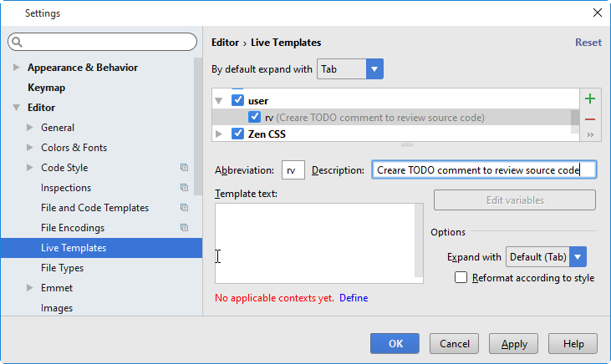Click the icon beside File and Code Templates
This screenshot has height=364, width=611.
[x=184, y=208]
